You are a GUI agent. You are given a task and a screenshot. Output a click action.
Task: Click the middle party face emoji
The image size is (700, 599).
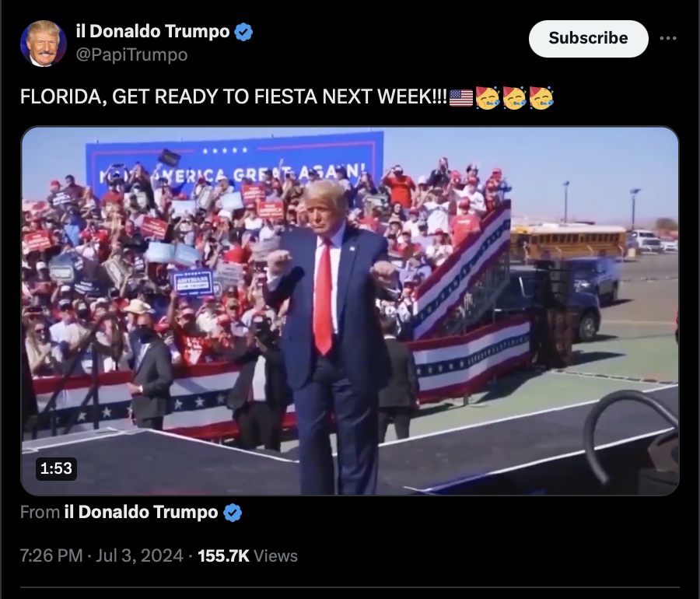514,97
